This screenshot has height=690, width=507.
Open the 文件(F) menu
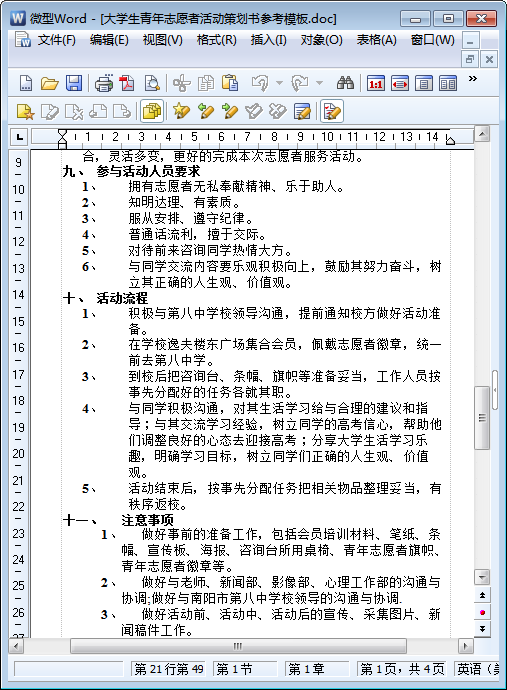click(56, 40)
